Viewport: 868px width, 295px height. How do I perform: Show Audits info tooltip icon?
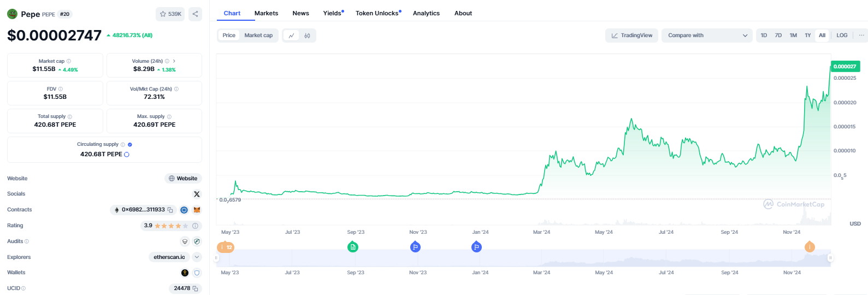pos(27,241)
